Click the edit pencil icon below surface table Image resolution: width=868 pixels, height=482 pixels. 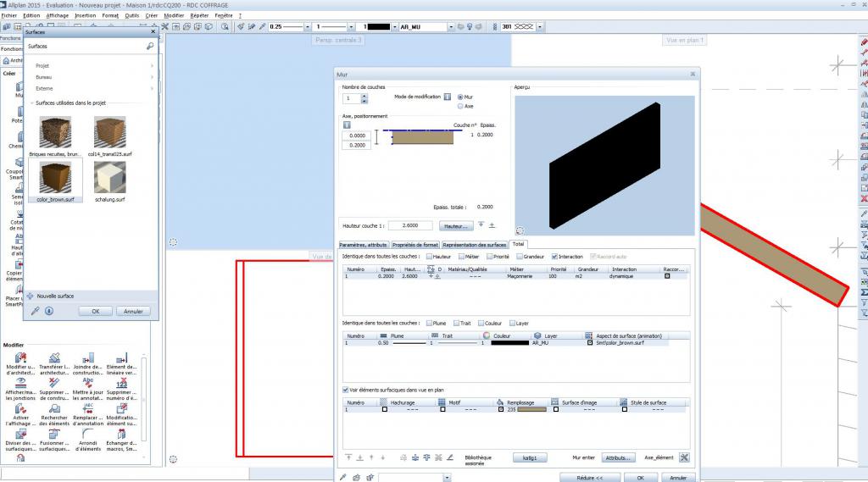coord(450,457)
